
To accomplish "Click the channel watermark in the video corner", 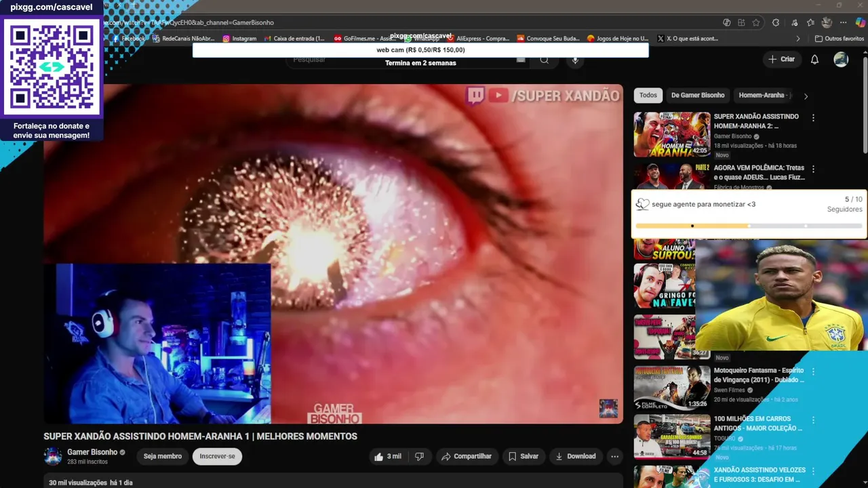I will tap(608, 409).
